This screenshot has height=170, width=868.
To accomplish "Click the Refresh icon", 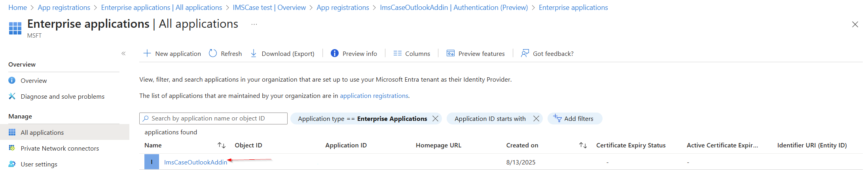I will 213,53.
